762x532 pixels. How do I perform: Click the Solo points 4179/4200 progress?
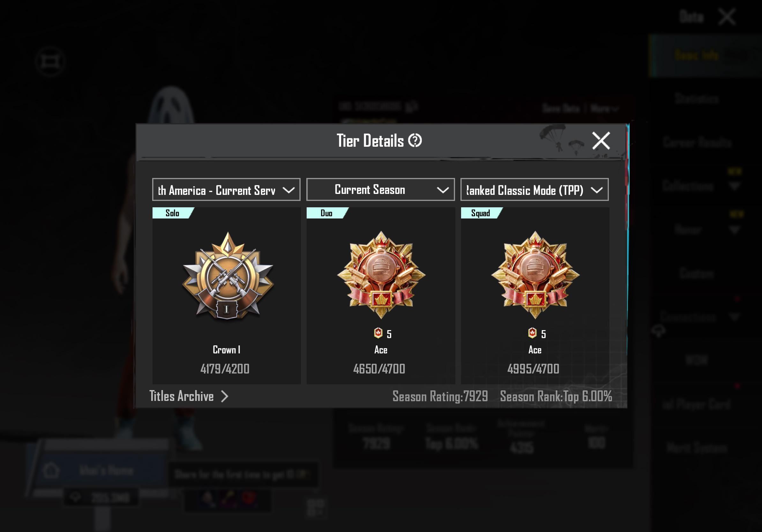pyautogui.click(x=225, y=369)
